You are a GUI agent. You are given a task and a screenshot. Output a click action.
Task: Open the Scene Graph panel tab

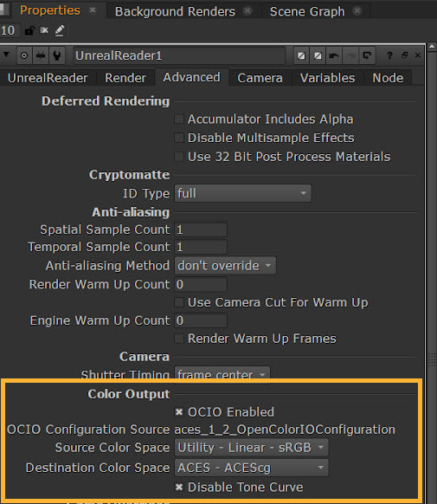[307, 11]
